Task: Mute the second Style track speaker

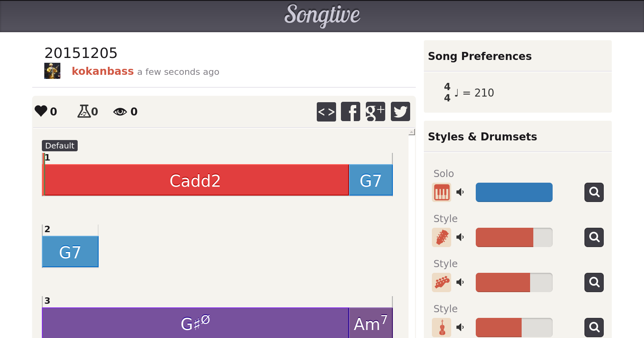Action: tap(460, 282)
